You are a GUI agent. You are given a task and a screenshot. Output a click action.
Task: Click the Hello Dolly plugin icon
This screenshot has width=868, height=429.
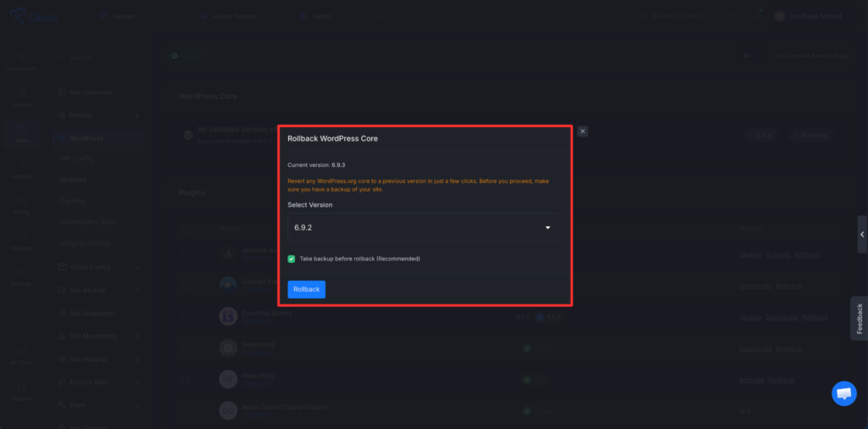(227, 379)
